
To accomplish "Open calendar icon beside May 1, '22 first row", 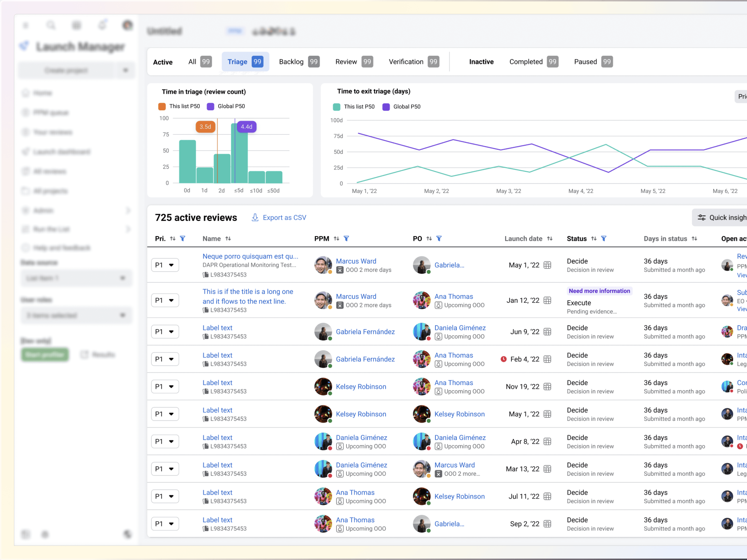I will [547, 265].
